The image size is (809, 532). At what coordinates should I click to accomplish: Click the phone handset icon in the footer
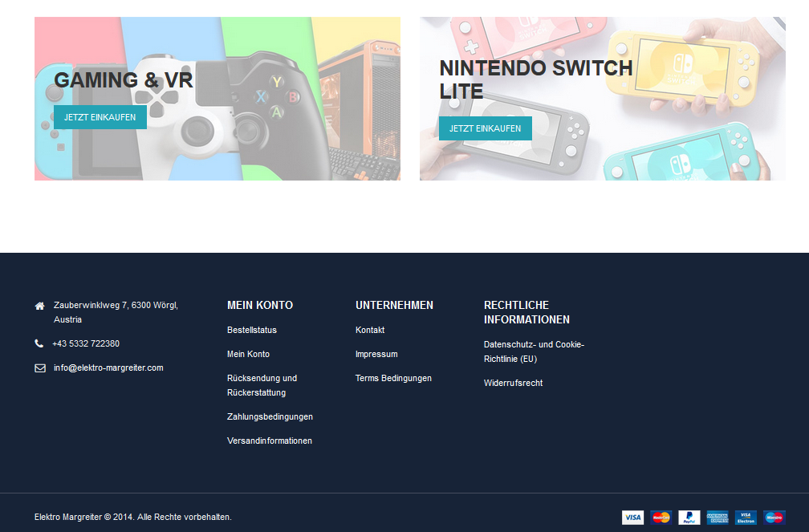(39, 343)
